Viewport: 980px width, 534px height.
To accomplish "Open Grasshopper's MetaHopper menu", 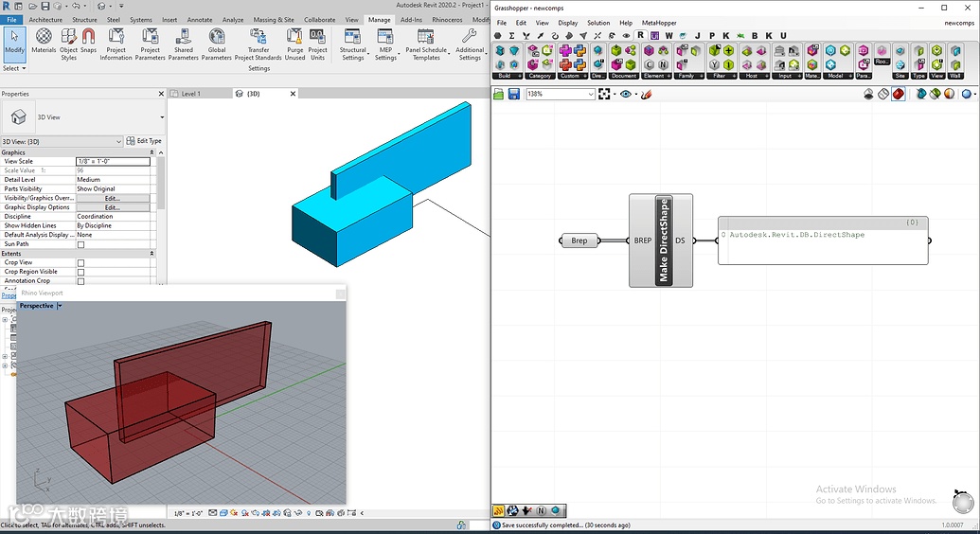I will point(659,23).
